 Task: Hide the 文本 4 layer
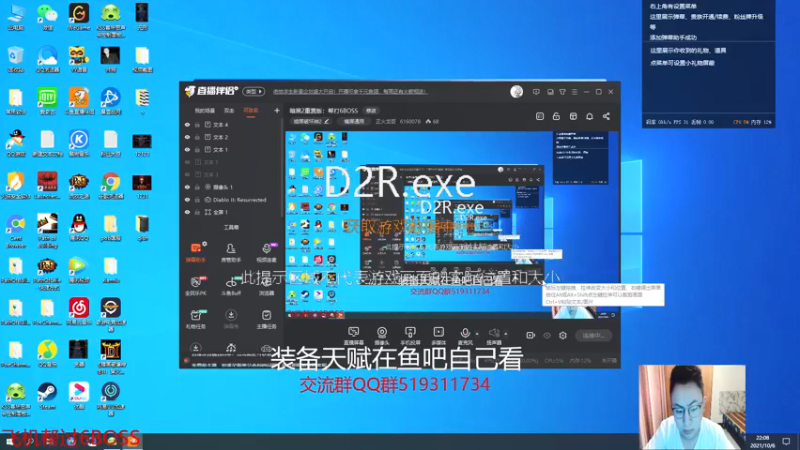[x=187, y=124]
